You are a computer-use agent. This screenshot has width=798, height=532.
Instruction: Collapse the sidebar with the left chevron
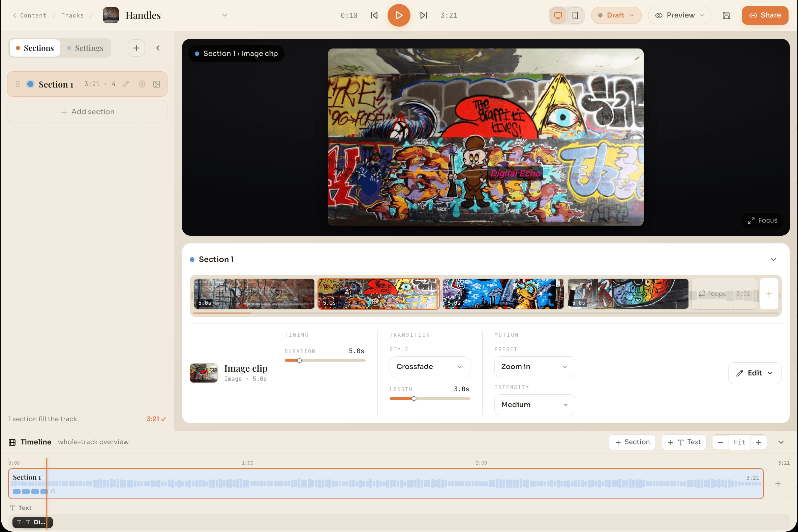(x=158, y=48)
